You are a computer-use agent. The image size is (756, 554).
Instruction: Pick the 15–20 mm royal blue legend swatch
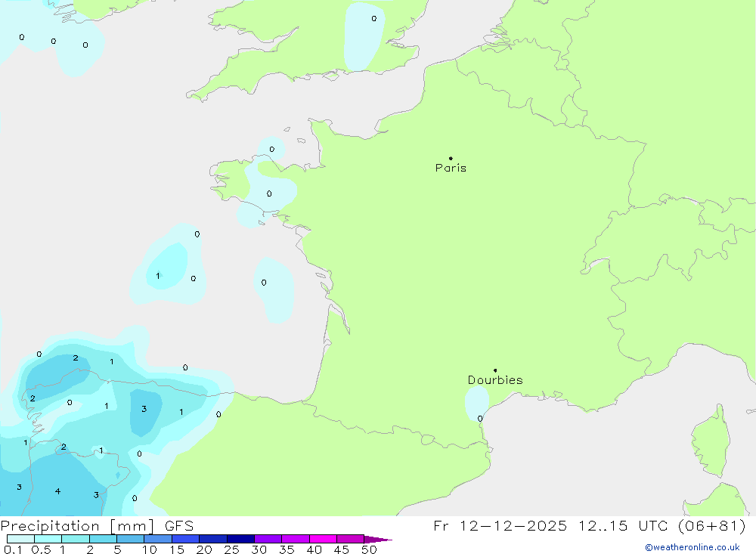pyautogui.click(x=185, y=539)
